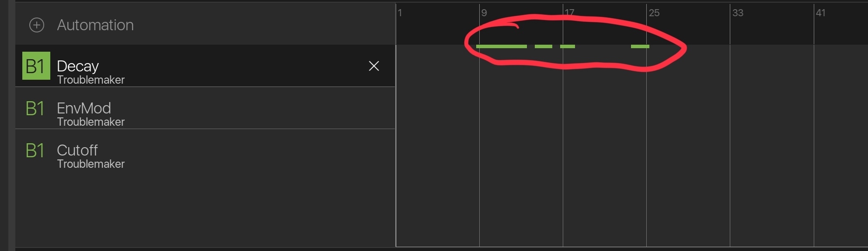Click the green B1 badge beside Decay

36,66
